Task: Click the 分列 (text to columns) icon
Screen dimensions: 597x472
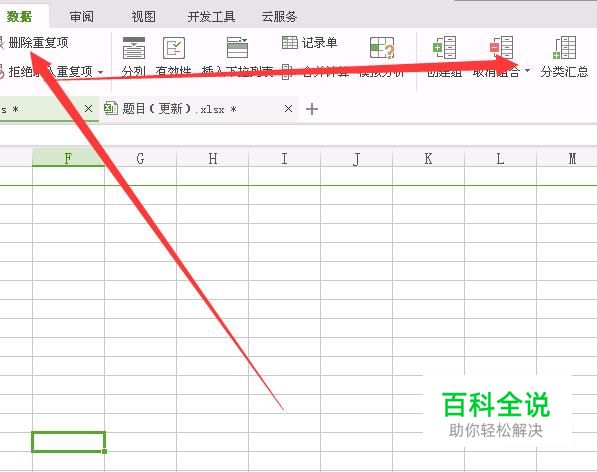Action: tap(134, 48)
